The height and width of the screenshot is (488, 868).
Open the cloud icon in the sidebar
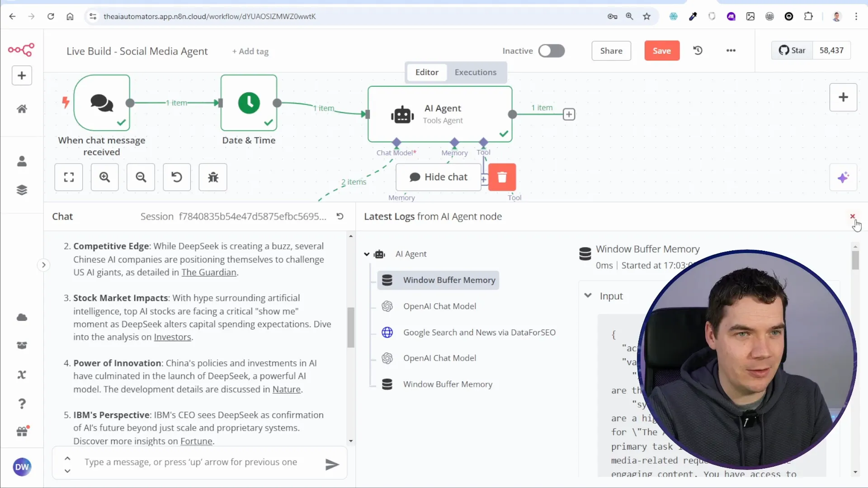(x=22, y=317)
